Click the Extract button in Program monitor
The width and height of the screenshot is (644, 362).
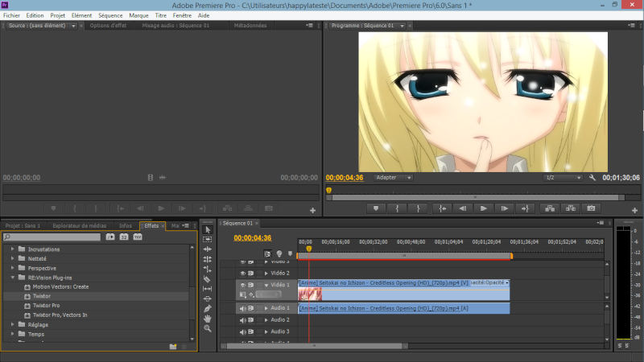571,208
